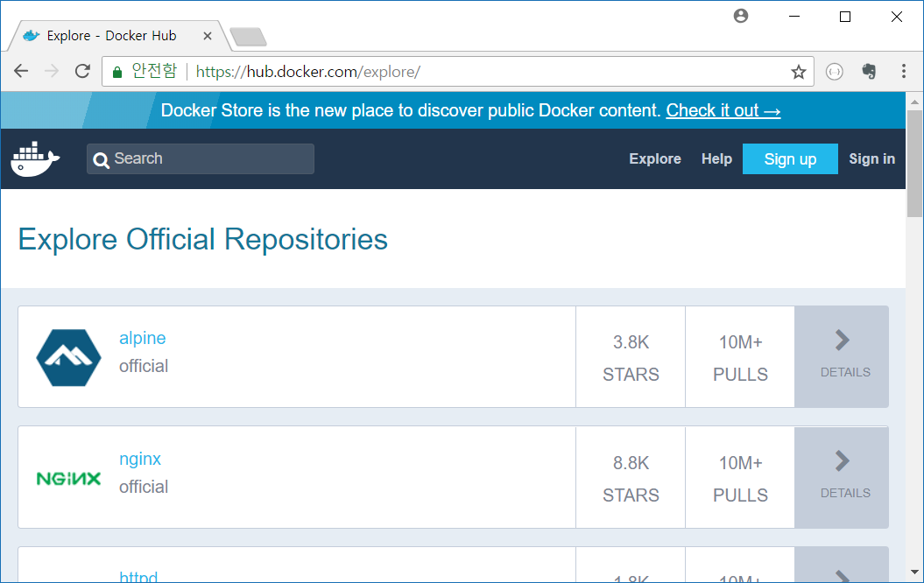Open the nginx repository link
The height and width of the screenshot is (583, 924).
tap(139, 459)
